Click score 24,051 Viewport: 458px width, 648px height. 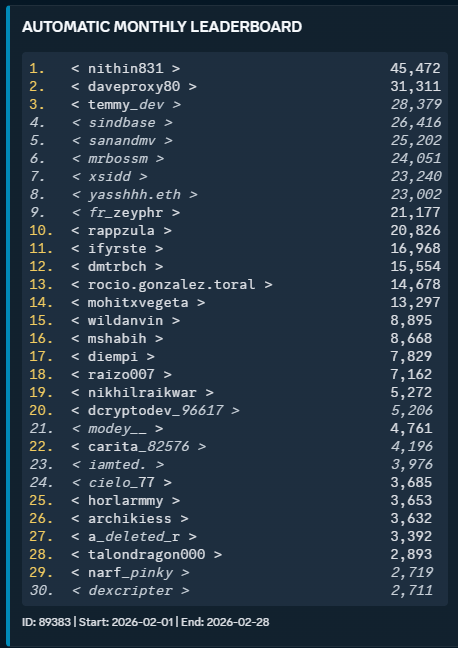(416, 159)
